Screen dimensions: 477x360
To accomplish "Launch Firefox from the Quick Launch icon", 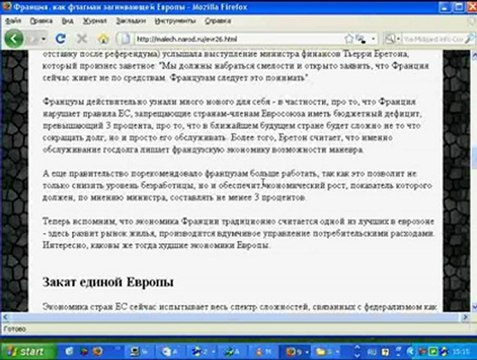I will (98, 351).
